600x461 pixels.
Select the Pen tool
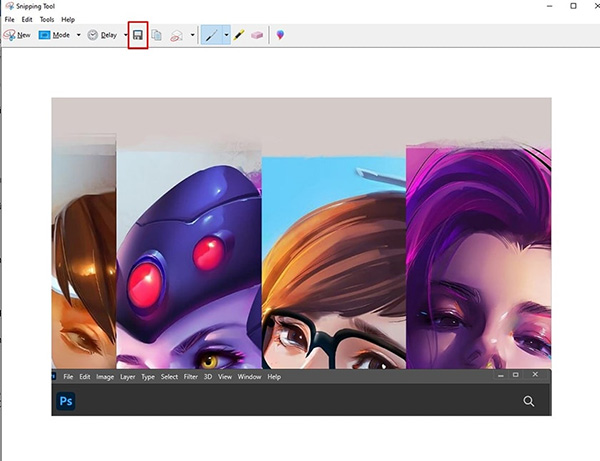coord(212,35)
